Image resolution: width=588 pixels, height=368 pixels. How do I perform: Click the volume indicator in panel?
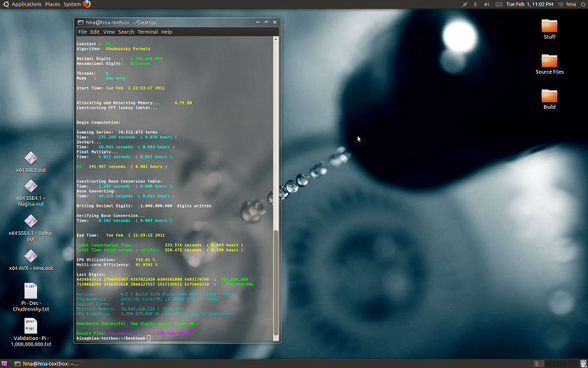pyautogui.click(x=486, y=4)
